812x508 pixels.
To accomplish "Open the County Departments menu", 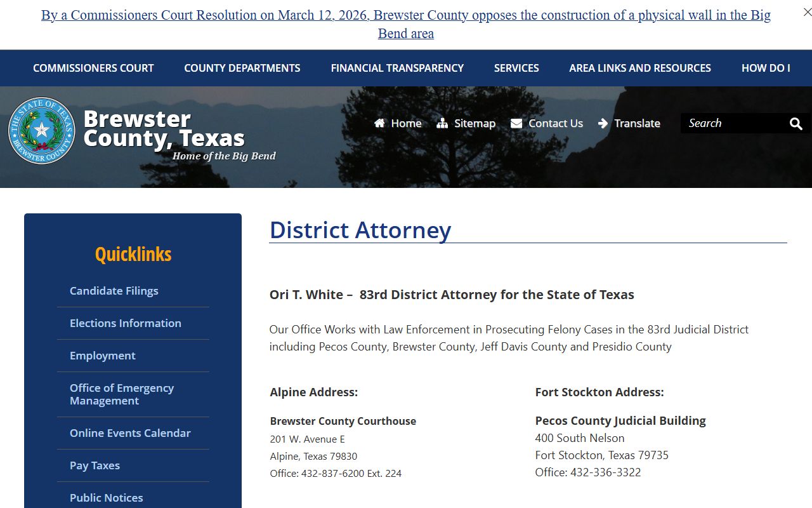I will (242, 68).
